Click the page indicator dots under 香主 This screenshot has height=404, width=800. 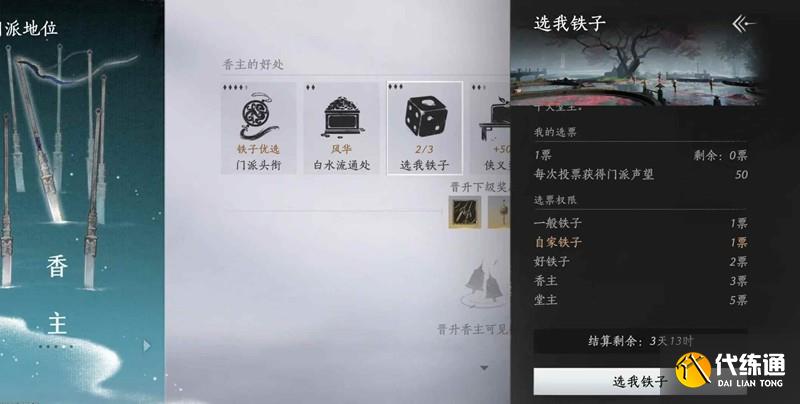[x=56, y=346]
